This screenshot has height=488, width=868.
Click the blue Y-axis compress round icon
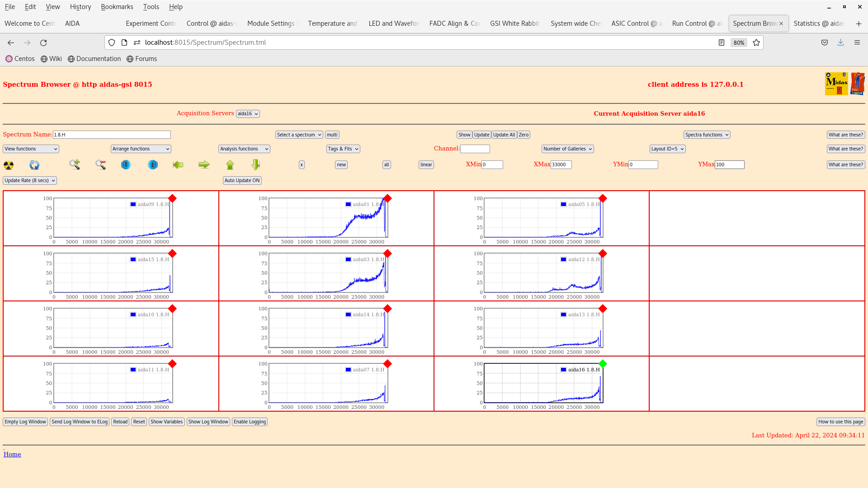pyautogui.click(x=126, y=165)
